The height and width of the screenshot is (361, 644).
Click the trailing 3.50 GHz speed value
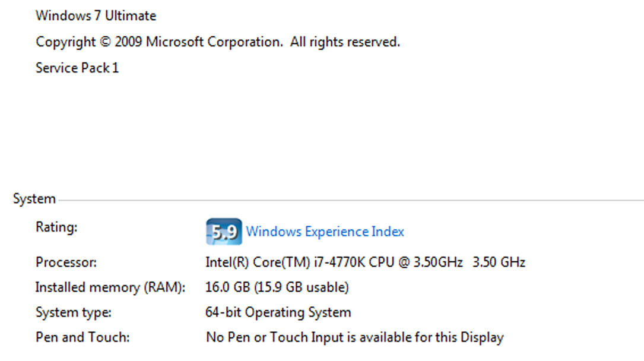point(499,262)
